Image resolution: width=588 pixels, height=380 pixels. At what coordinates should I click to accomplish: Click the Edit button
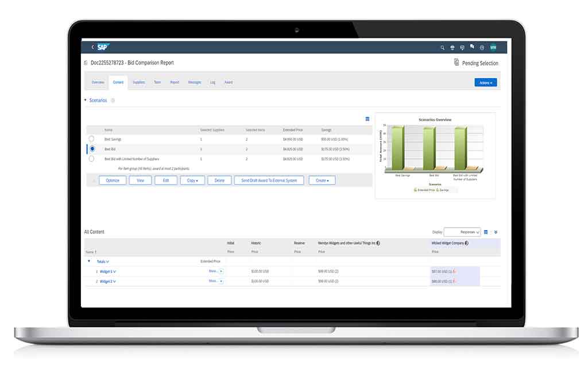point(166,181)
